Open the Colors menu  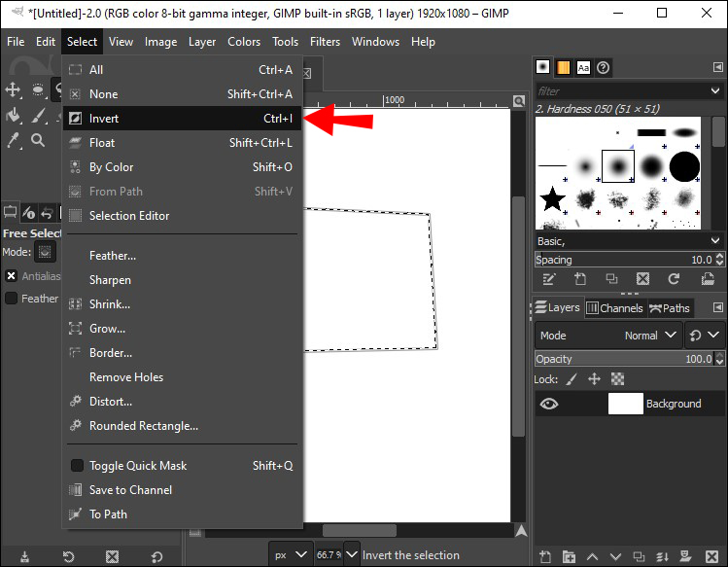click(x=244, y=42)
